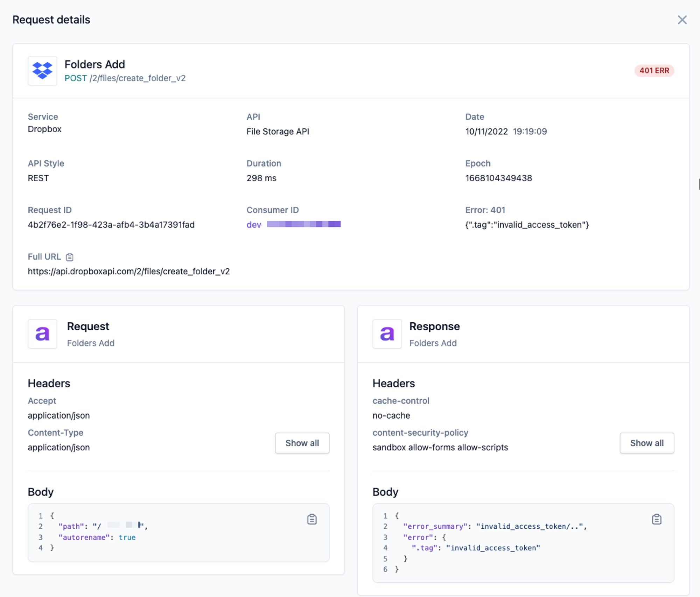This screenshot has height=597, width=700.
Task: Click the content-security-policy header label
Action: click(x=420, y=433)
